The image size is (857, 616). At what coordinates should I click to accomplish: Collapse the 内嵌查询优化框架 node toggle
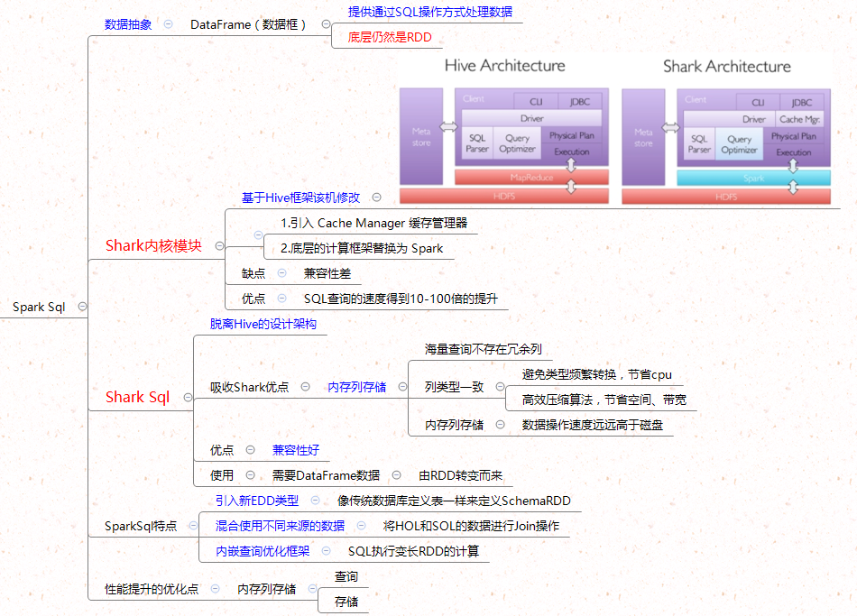click(327, 551)
